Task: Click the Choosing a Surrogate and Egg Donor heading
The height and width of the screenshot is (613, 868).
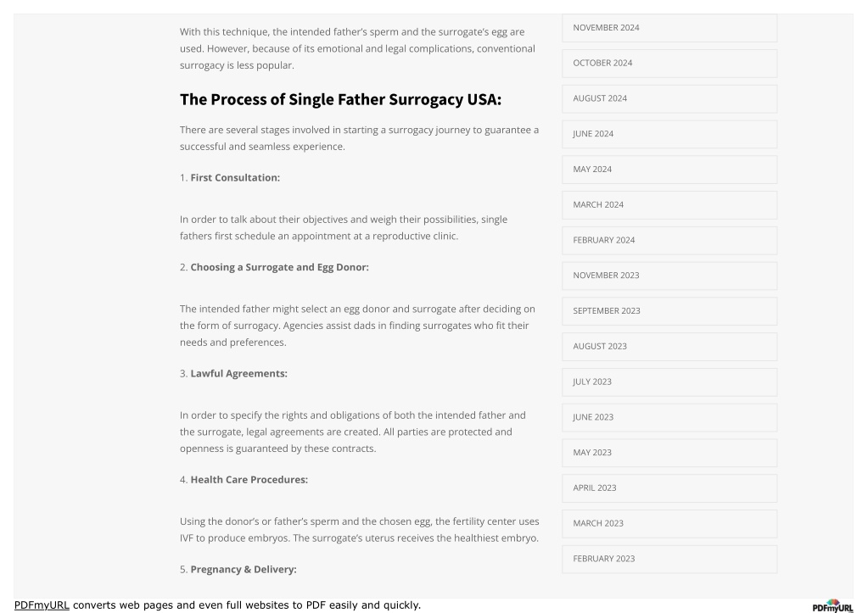Action: (279, 267)
